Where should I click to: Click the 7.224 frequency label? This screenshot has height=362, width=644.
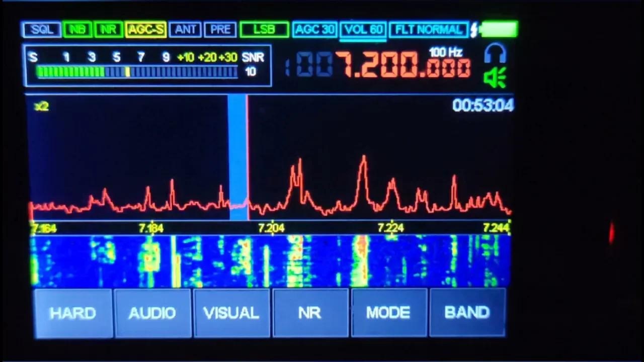(x=391, y=228)
